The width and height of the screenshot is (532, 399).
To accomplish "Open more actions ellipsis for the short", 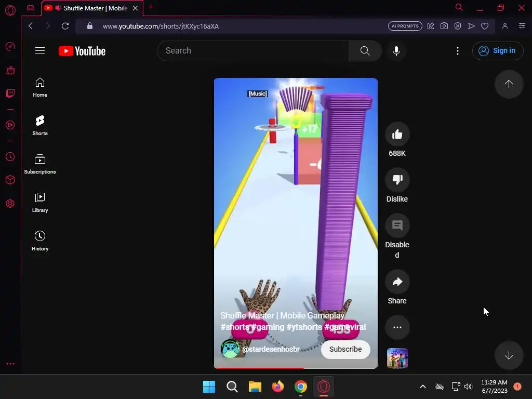I will pos(397,327).
